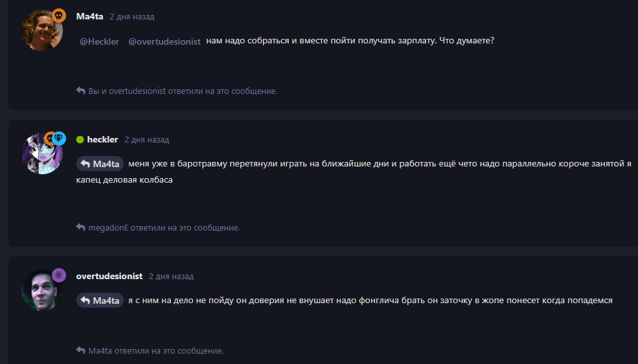Screen dimensions: 638x364
Task: Click the orange badge partially behind heckler's diamond badge
Action: 49,138
